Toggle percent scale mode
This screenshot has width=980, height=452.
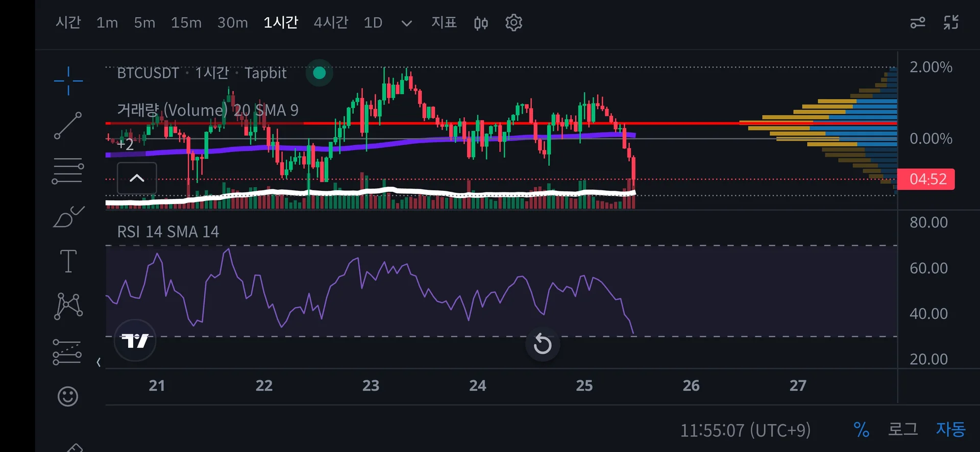coord(862,430)
